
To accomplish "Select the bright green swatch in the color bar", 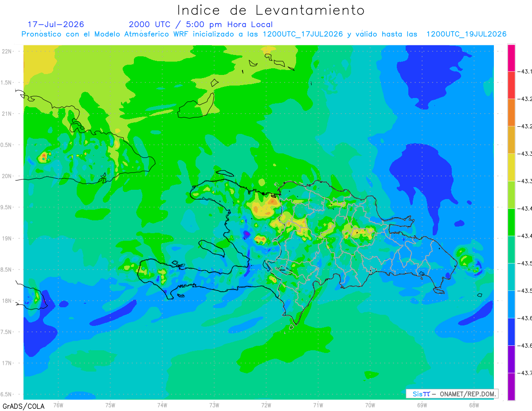I will [511, 222].
